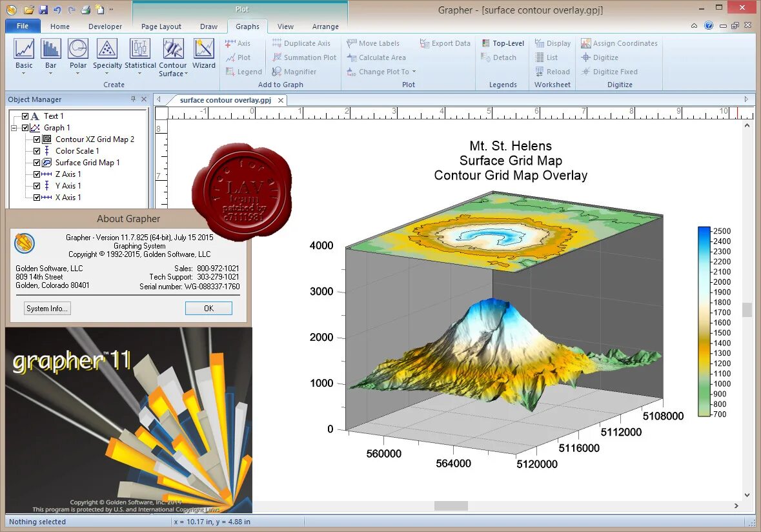Image resolution: width=761 pixels, height=532 pixels.
Task: Open the quick access toolbar customize arrow
Action: (111, 9)
